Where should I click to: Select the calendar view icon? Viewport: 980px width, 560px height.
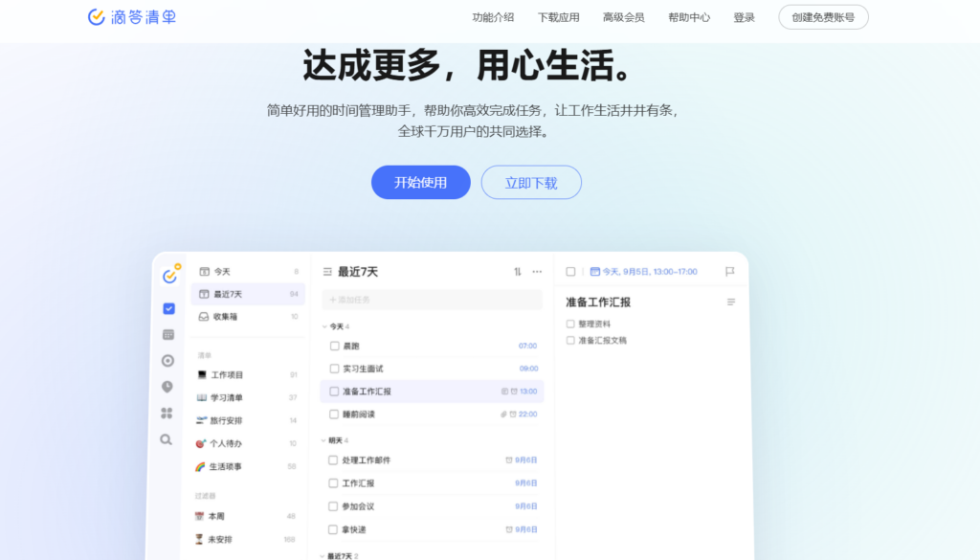click(167, 333)
